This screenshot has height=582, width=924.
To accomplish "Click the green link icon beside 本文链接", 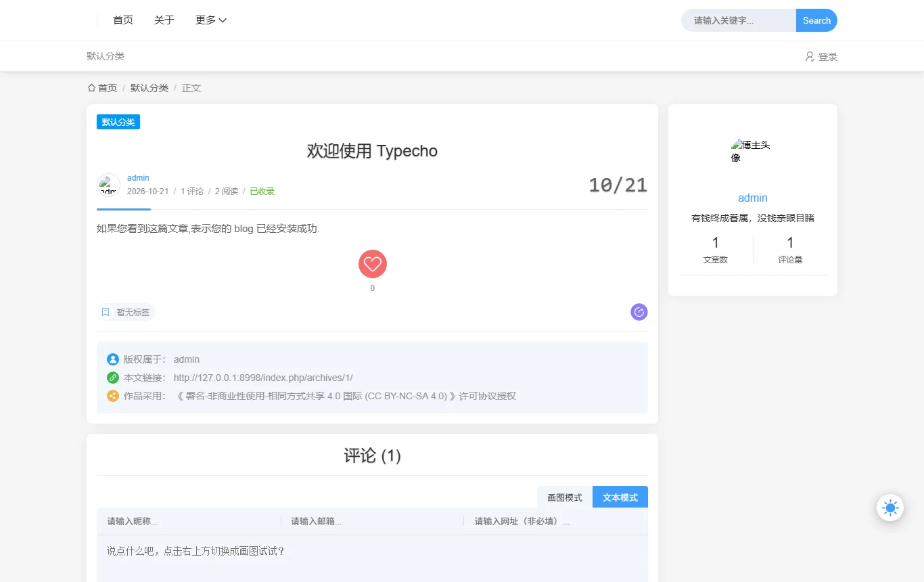I will [x=113, y=378].
